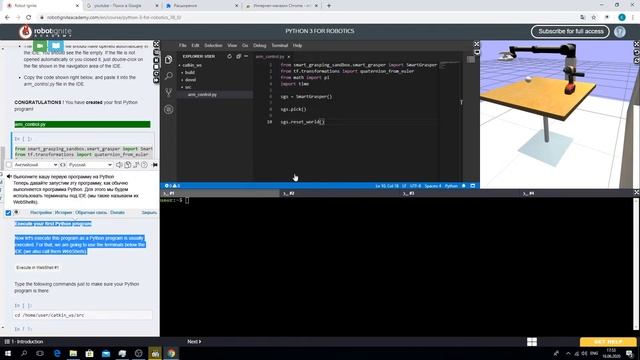The width and height of the screenshot is (640, 360).
Task: Click the notification bell in IDE status bar
Action: tap(464, 186)
